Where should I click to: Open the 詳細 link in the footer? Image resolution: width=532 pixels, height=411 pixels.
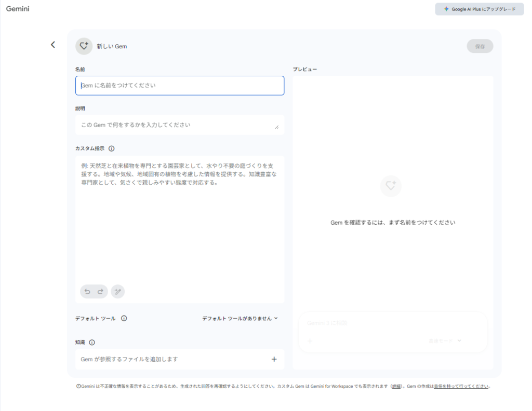[x=396, y=386]
